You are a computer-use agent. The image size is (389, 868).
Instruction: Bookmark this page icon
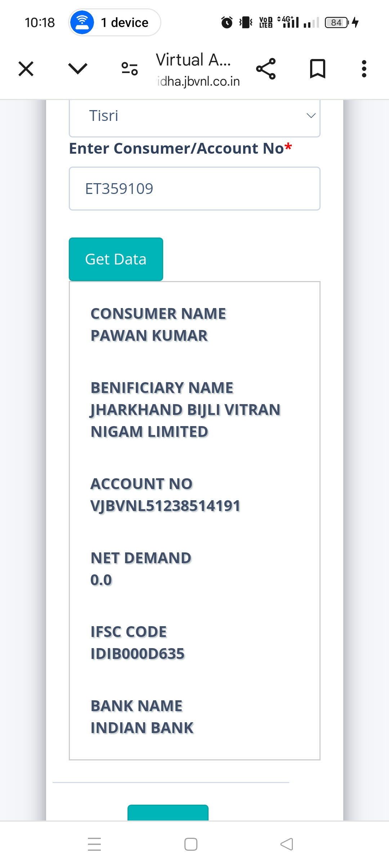click(x=318, y=69)
